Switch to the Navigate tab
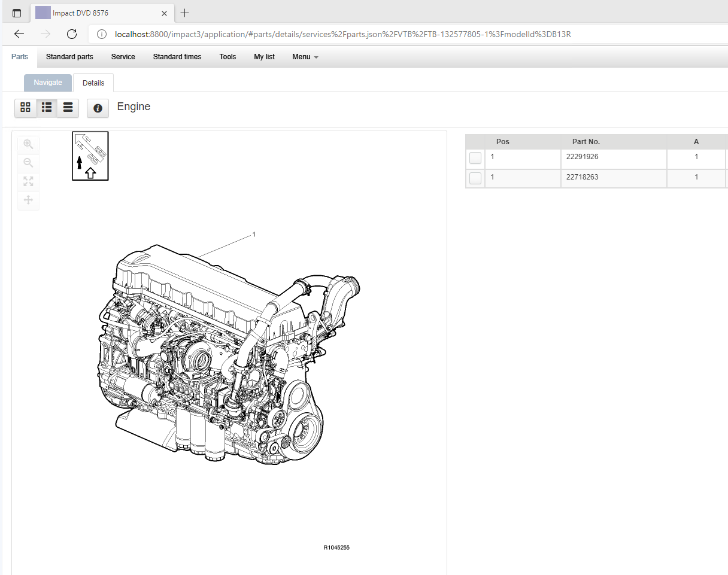728x575 pixels. pos(48,83)
